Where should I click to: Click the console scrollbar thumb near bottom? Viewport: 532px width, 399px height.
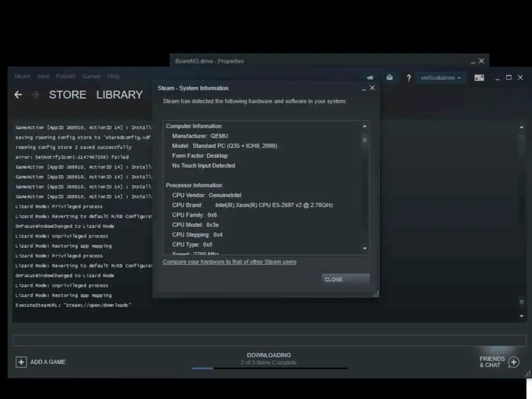[x=522, y=302]
